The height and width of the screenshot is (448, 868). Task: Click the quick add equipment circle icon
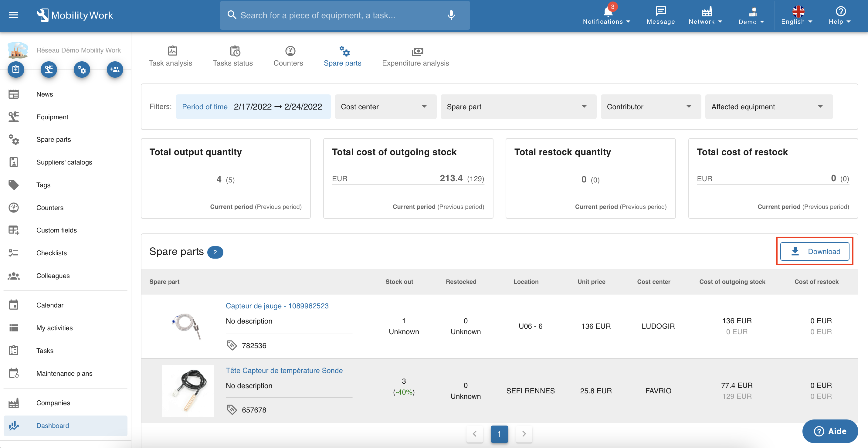click(49, 70)
